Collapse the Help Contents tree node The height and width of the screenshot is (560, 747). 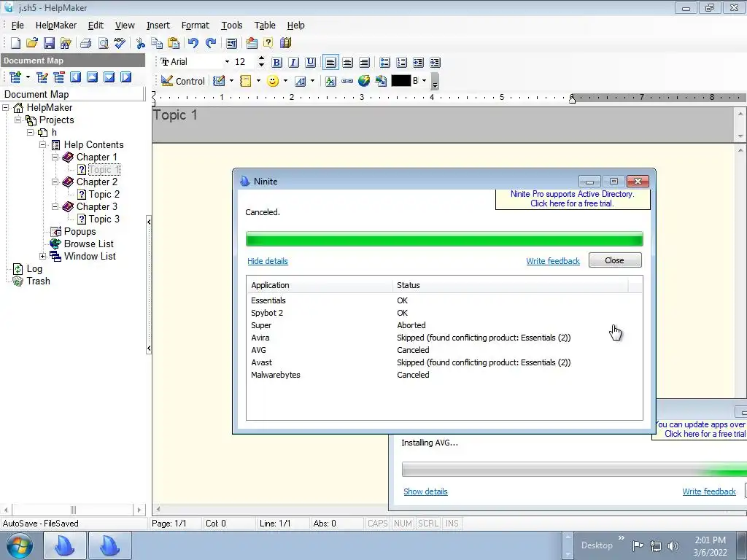pyautogui.click(x=43, y=145)
